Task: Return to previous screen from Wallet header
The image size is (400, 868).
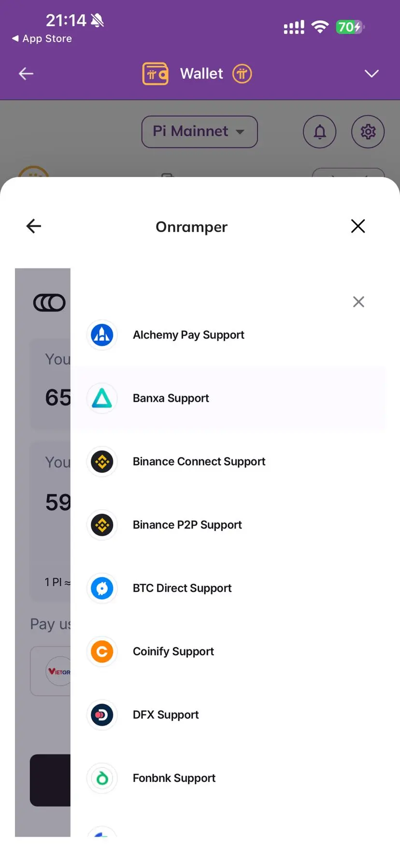Action: (x=26, y=74)
